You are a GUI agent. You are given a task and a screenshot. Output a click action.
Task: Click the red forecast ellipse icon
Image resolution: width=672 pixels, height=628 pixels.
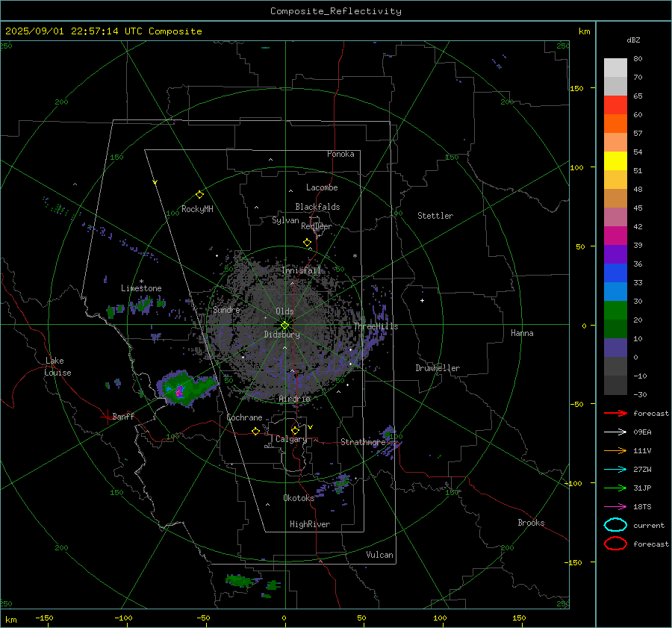click(x=615, y=544)
